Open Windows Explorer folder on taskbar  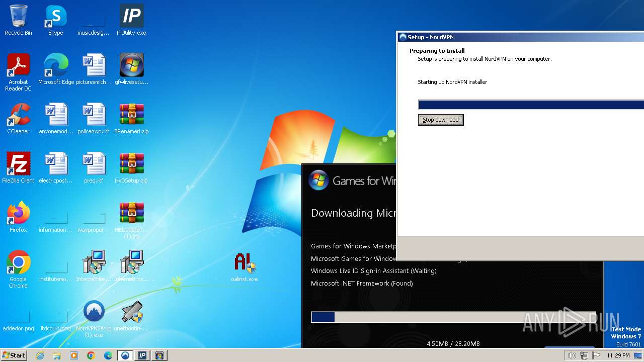pos(57,355)
